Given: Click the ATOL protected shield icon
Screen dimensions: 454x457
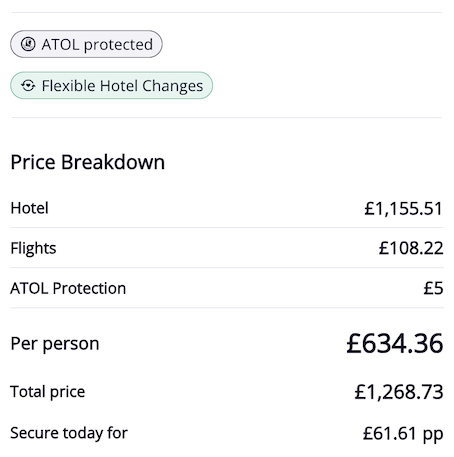Looking at the screenshot, I should pyautogui.click(x=28, y=44).
